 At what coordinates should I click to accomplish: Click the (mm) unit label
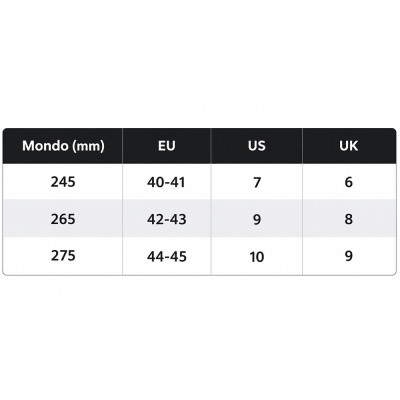(x=89, y=146)
